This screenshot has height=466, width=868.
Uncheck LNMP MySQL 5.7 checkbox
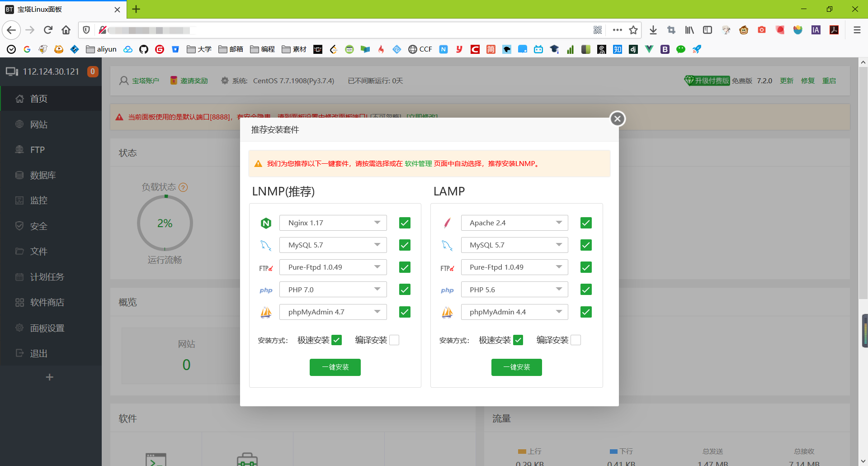[405, 245]
